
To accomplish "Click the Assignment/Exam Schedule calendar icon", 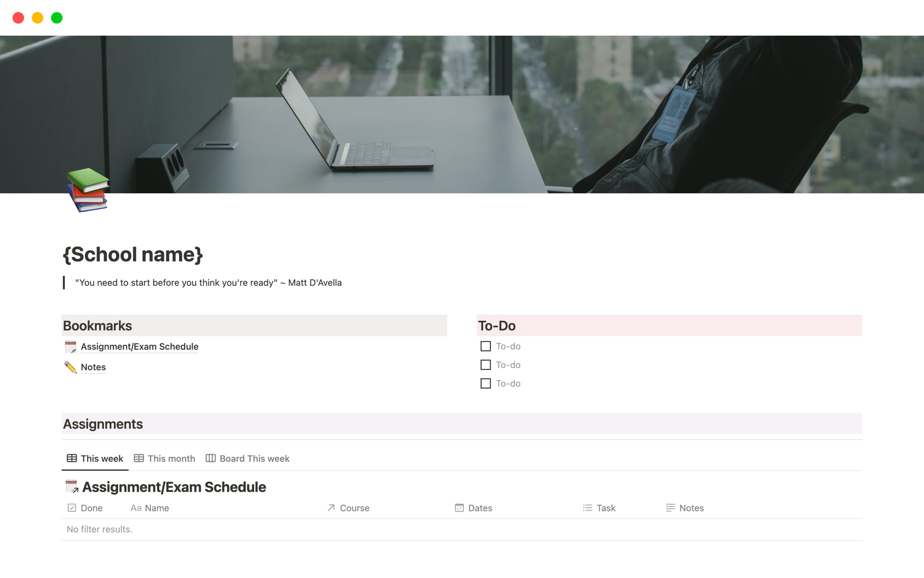I will click(x=71, y=346).
